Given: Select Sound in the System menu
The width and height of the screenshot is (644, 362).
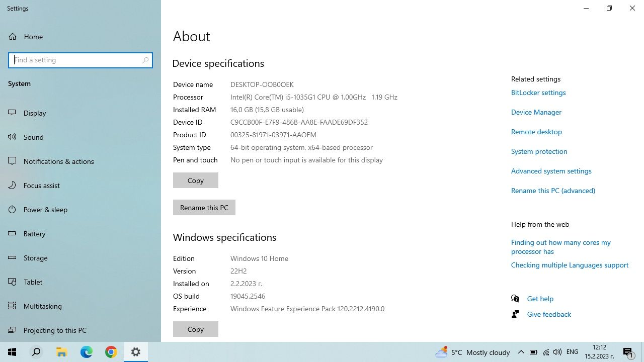Looking at the screenshot, I should point(80,137).
